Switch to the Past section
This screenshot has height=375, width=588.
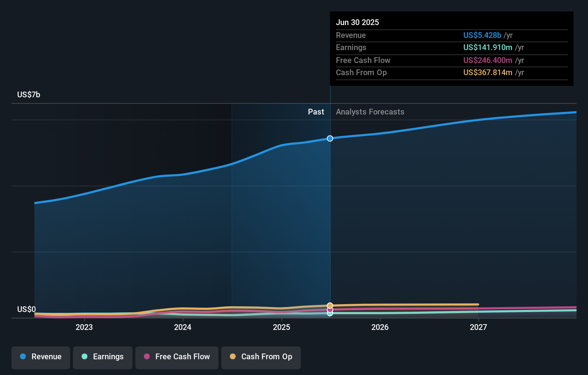point(316,112)
